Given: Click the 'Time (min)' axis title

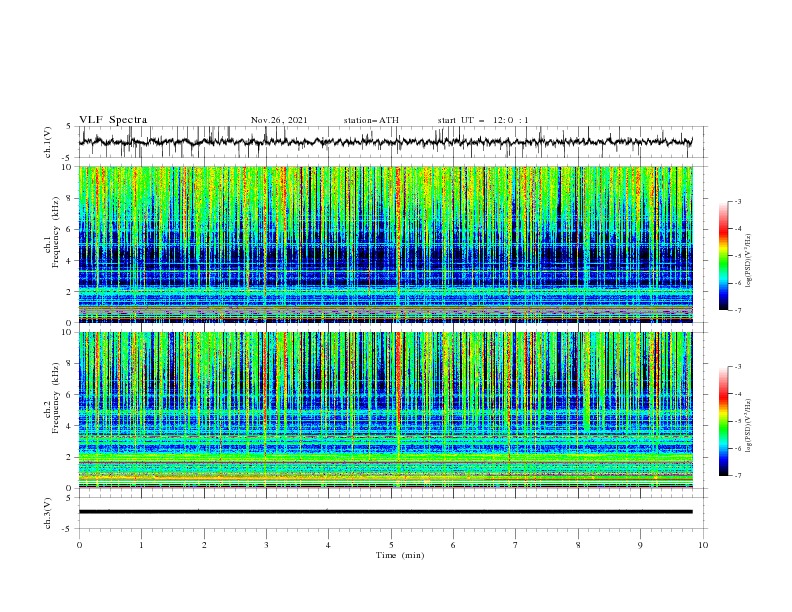Looking at the screenshot, I should click(x=400, y=555).
